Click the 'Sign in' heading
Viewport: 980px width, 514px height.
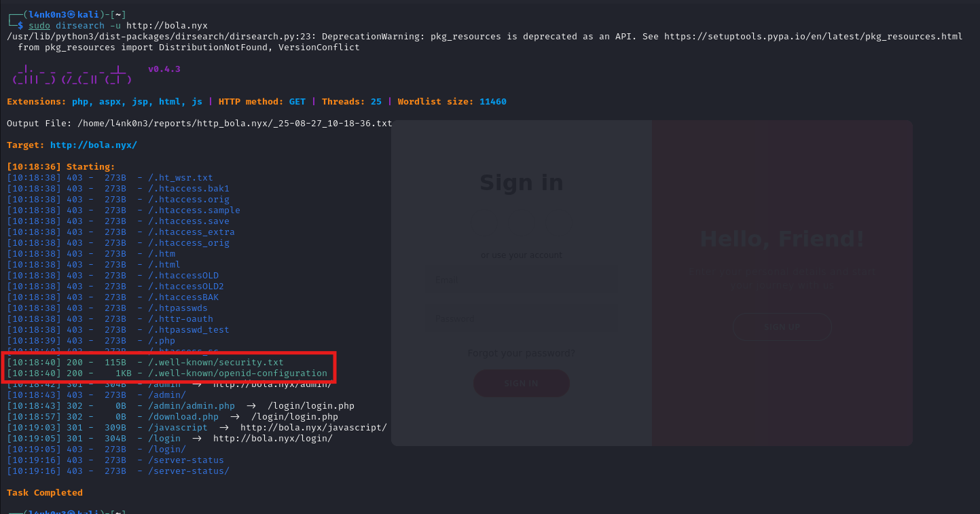(x=521, y=183)
